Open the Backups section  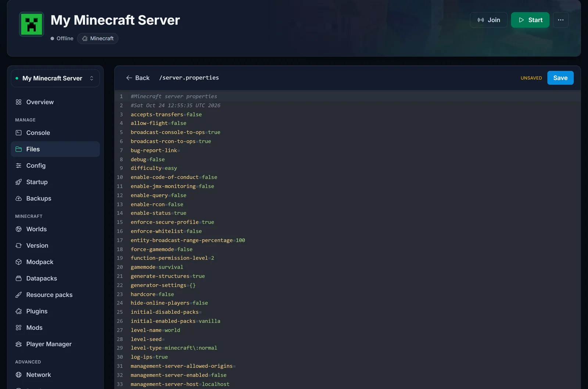point(55,198)
